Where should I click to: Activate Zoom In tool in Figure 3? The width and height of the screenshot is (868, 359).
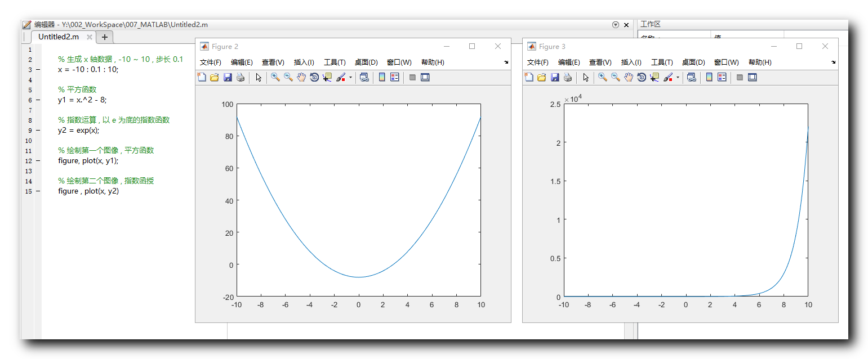pos(602,77)
